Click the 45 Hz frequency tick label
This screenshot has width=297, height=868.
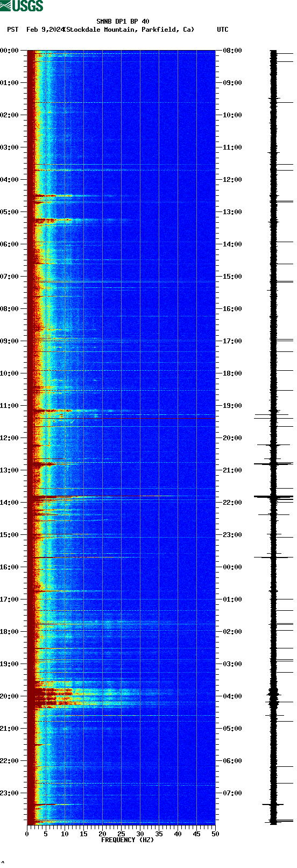pos(196,834)
